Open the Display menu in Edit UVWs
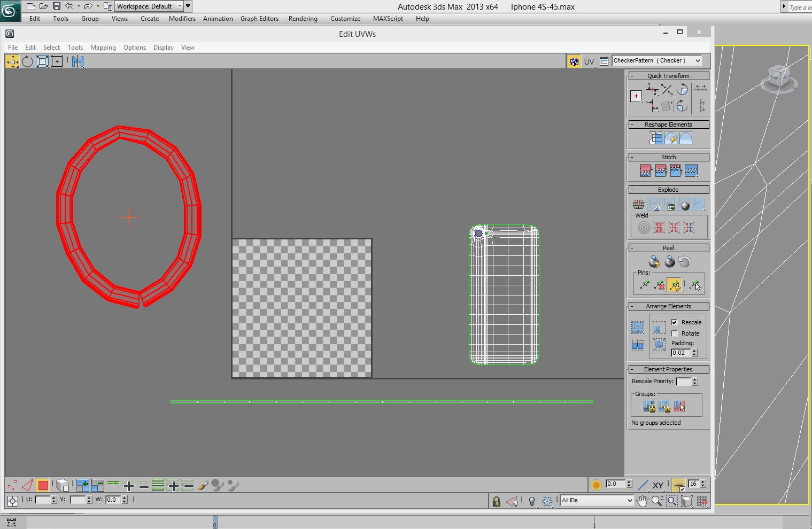This screenshot has height=529, width=812. [x=164, y=48]
